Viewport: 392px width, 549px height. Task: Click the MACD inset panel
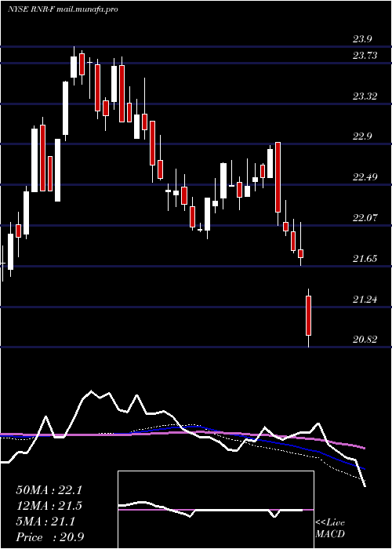point(216,510)
